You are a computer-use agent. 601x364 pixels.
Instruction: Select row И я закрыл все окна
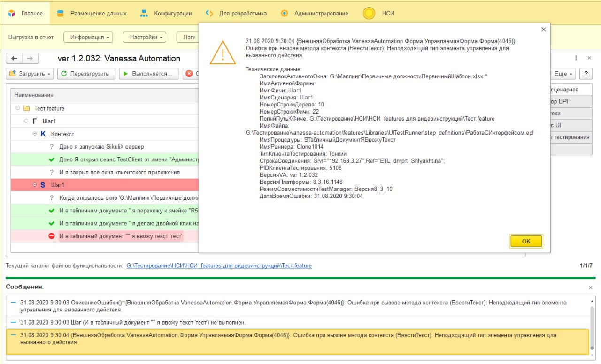tap(105, 172)
